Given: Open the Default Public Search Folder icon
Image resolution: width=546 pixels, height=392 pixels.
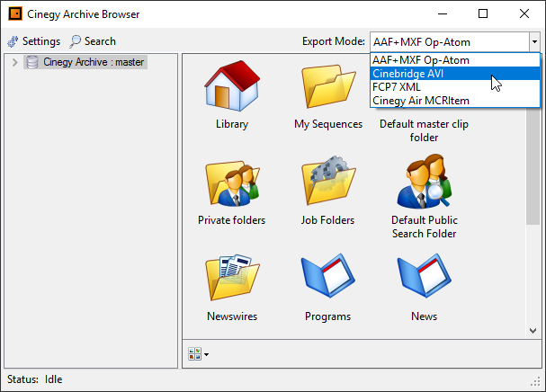Looking at the screenshot, I should (x=425, y=182).
